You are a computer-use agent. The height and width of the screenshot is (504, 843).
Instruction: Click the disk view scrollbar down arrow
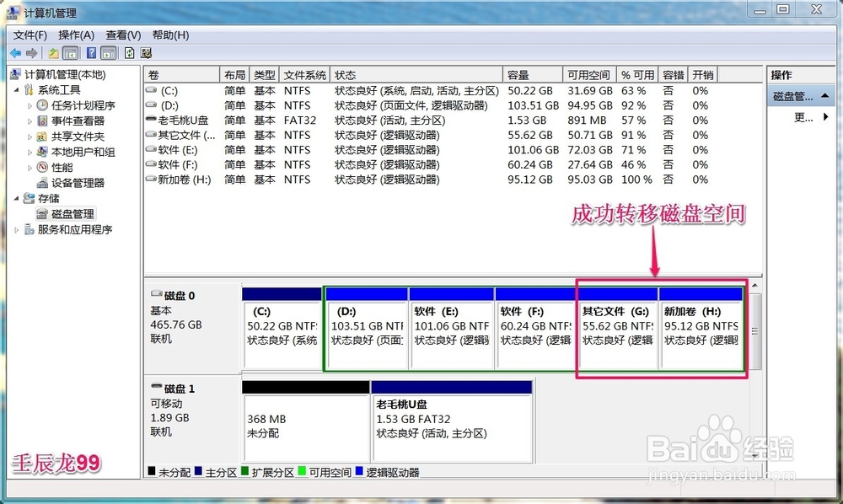tap(754, 456)
